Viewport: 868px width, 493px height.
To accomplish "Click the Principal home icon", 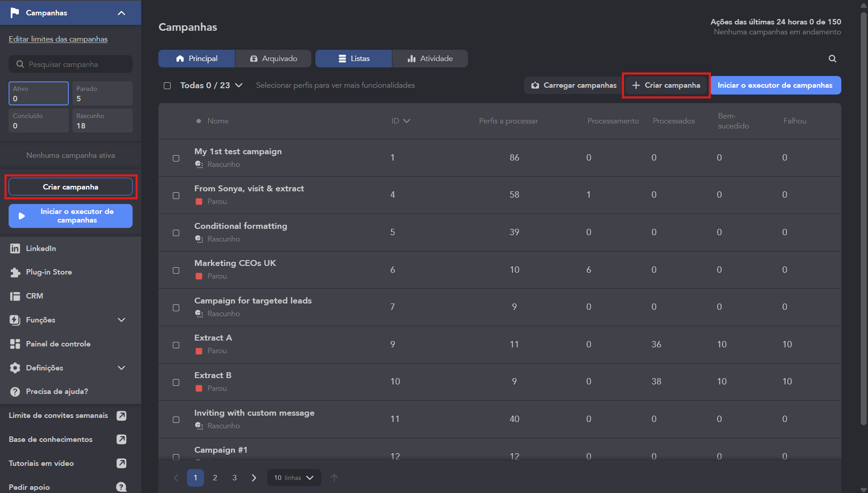I will click(180, 58).
